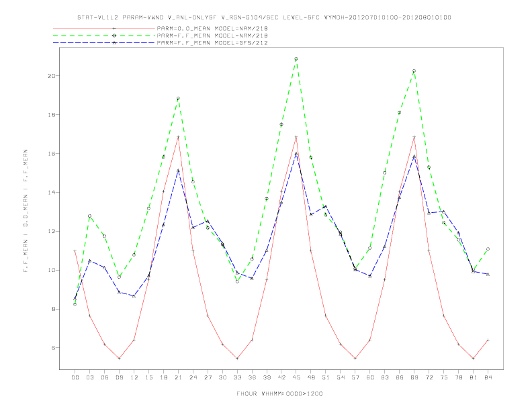Click the red plus minimum at hour 33
The width and height of the screenshot is (532, 411).
pyautogui.click(x=237, y=359)
